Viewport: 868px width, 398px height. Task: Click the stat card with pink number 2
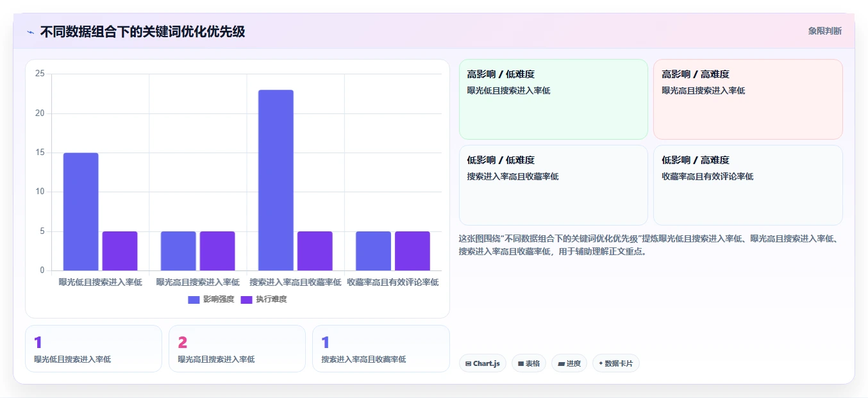pos(237,349)
